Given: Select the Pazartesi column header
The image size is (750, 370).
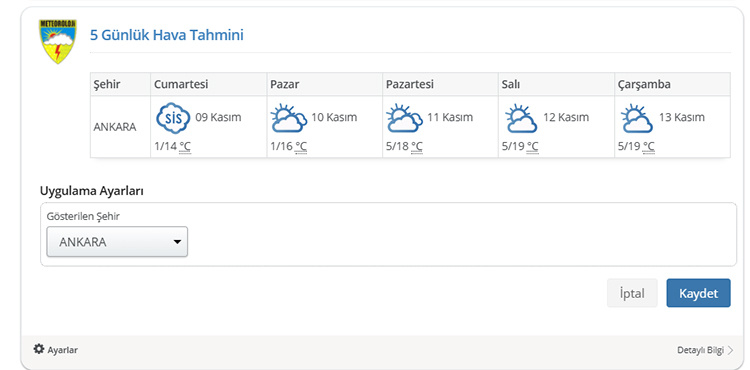Looking at the screenshot, I should pyautogui.click(x=440, y=84).
